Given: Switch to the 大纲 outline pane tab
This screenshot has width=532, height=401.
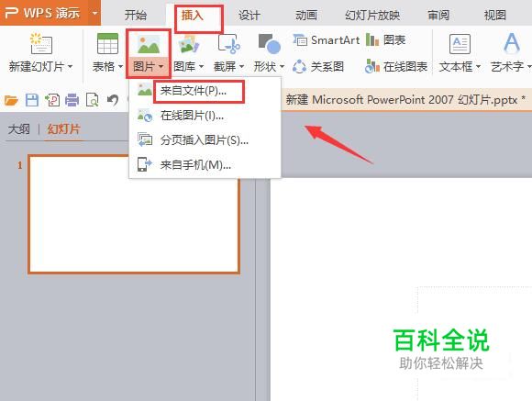Looking at the screenshot, I should pos(19,129).
